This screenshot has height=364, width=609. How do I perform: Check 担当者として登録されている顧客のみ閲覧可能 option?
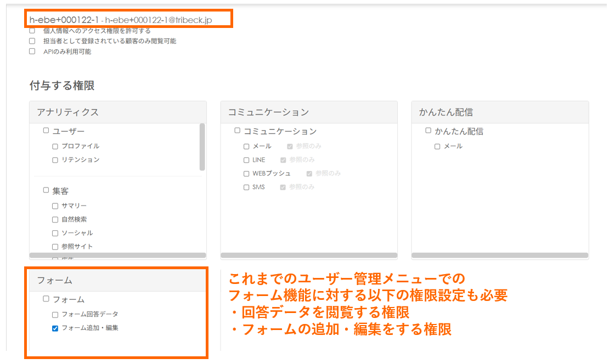pos(32,41)
